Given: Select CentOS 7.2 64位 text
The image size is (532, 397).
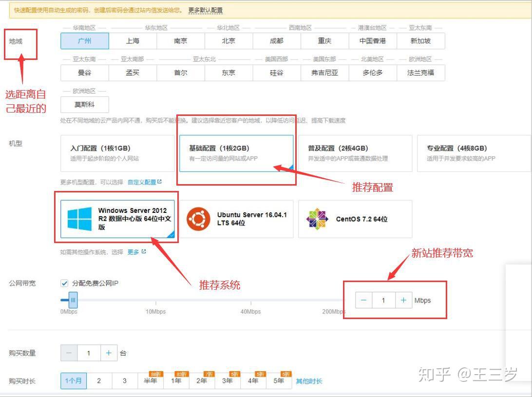Looking at the screenshot, I should (361, 219).
